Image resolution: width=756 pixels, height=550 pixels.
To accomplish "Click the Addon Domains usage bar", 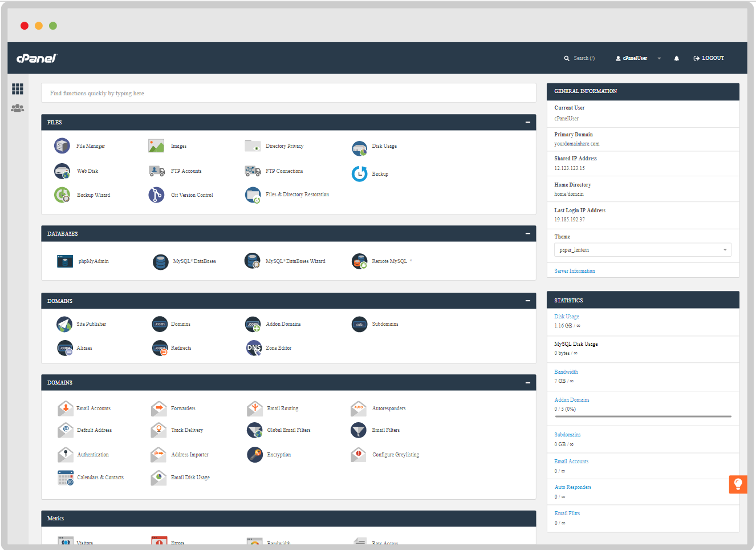I will pyautogui.click(x=642, y=417).
